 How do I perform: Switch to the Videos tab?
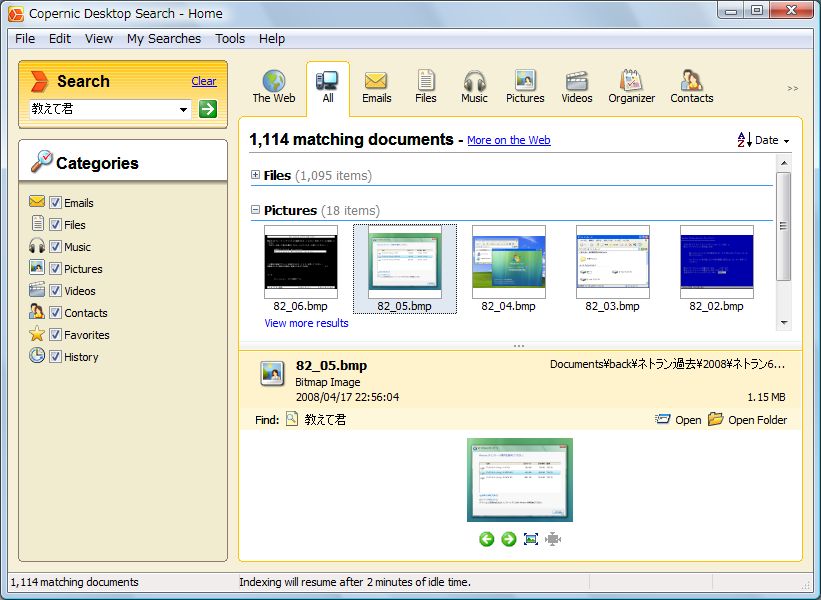click(576, 87)
